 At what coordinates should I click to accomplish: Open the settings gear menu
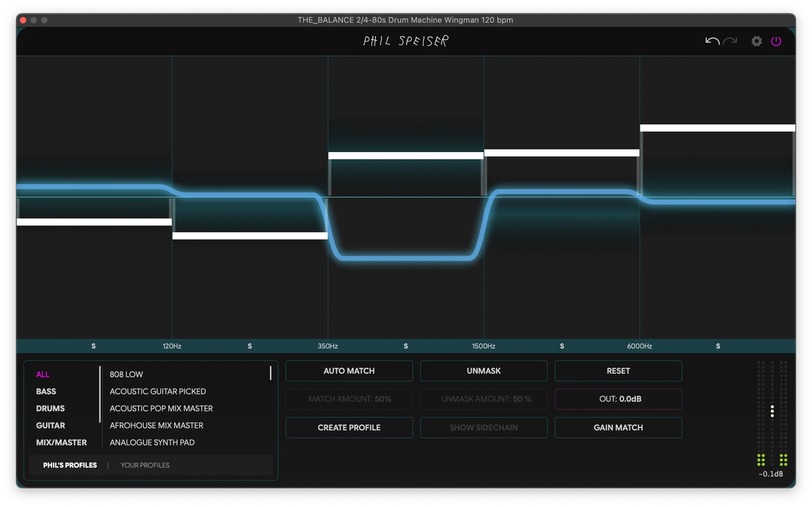[x=757, y=41]
